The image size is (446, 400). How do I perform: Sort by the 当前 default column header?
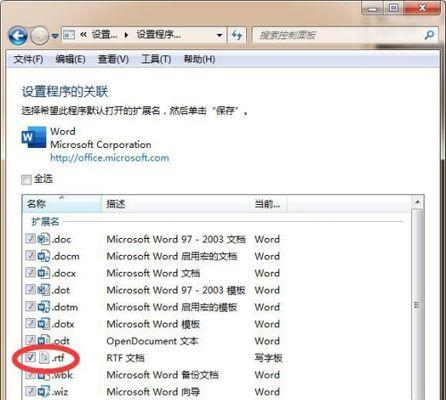[268, 203]
